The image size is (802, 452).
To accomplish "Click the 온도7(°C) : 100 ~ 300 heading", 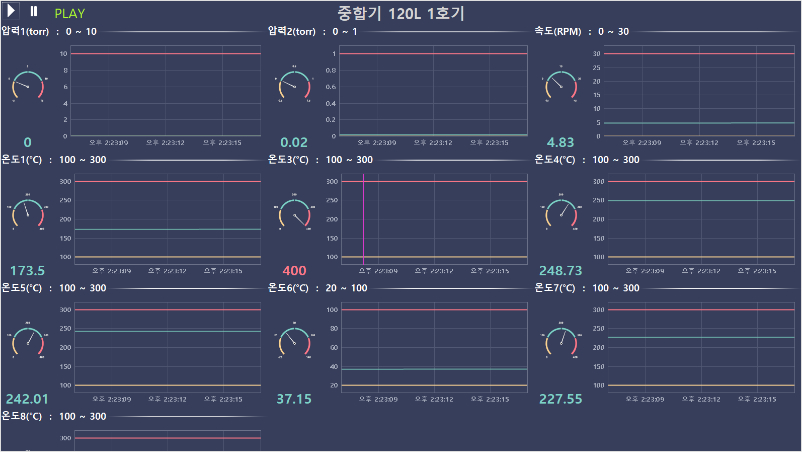I will coord(587,288).
